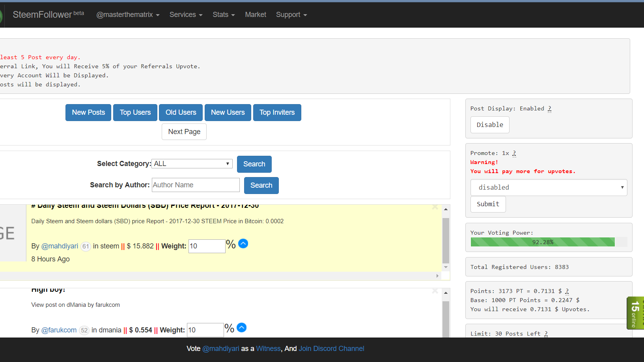Open the help mark beside Promote 1x
The image size is (644, 362).
(514, 153)
